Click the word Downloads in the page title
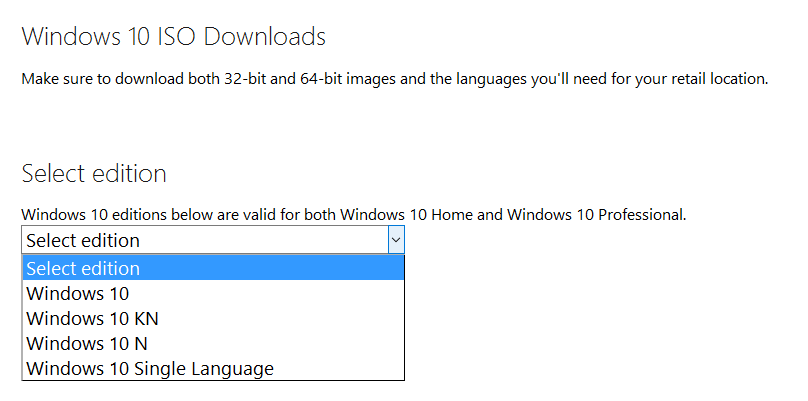 (264, 37)
